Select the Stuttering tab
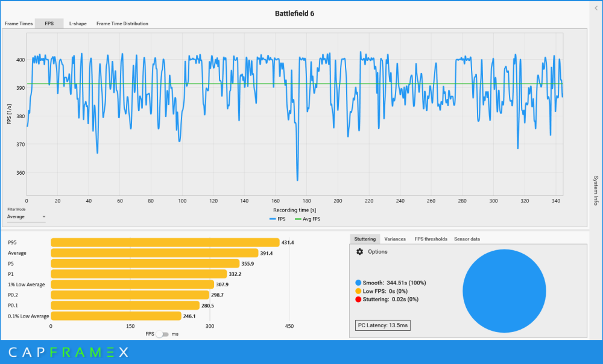This screenshot has height=364, width=603. (365, 239)
